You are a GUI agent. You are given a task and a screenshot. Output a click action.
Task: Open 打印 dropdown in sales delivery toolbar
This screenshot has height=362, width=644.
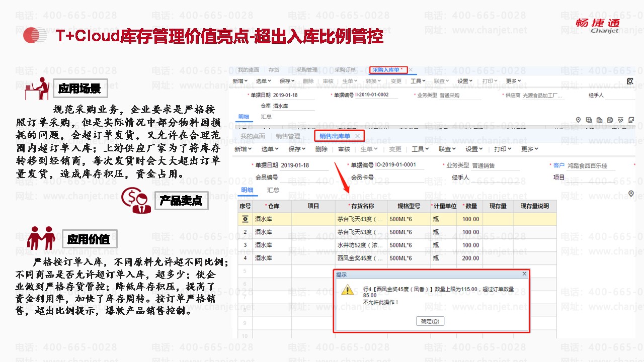coord(503,149)
